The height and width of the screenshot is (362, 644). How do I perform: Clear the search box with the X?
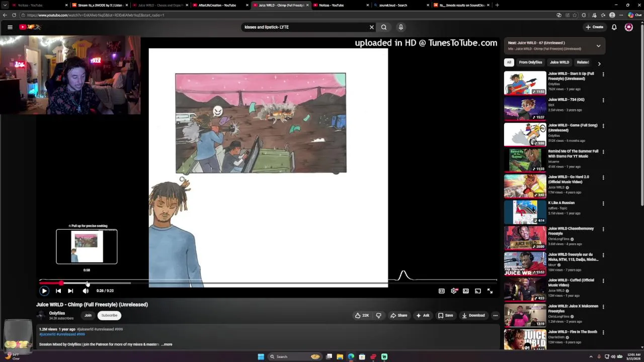point(372,27)
